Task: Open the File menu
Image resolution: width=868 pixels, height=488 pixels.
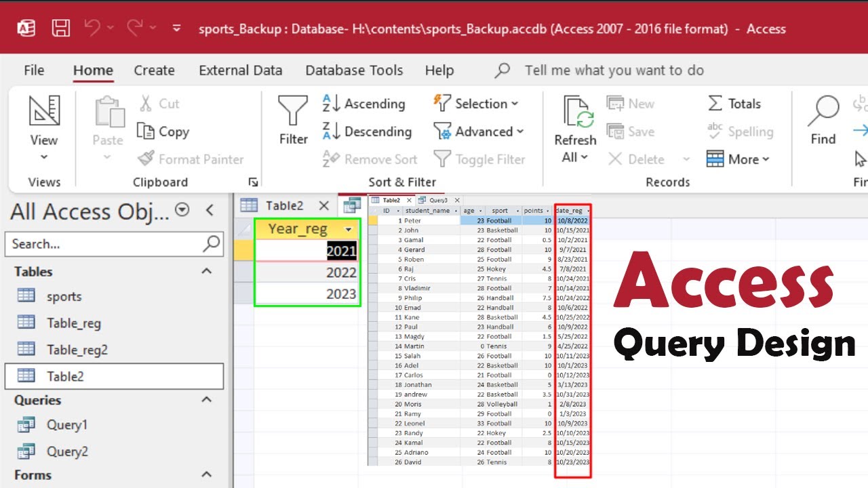Action: coord(34,70)
